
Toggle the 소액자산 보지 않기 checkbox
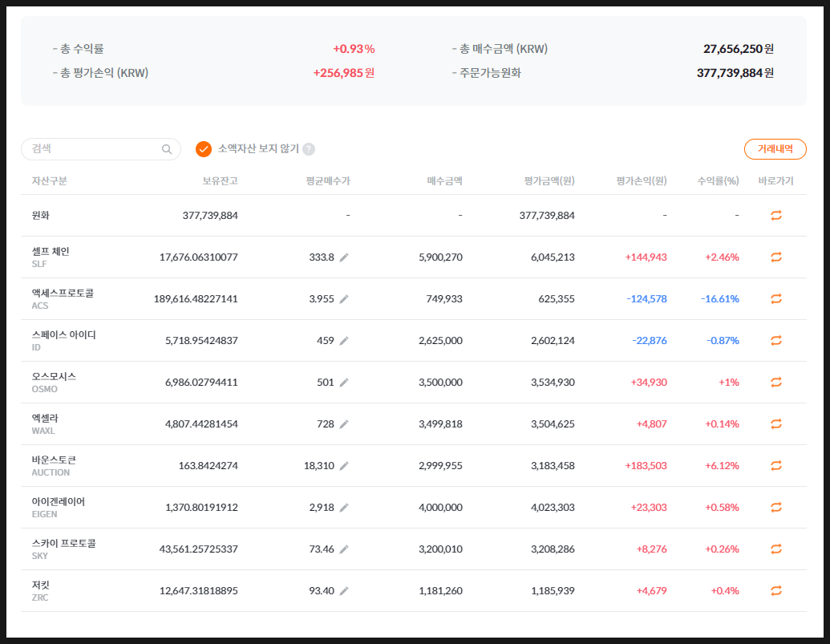203,149
